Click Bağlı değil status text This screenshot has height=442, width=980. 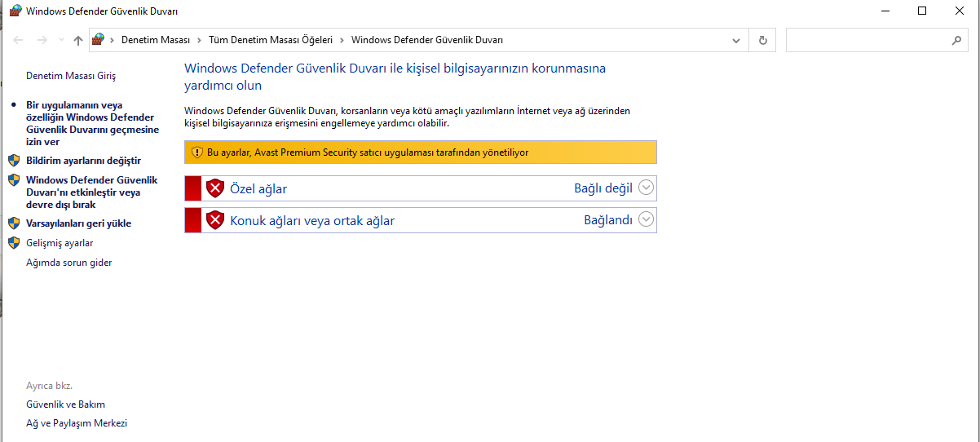coord(603,189)
